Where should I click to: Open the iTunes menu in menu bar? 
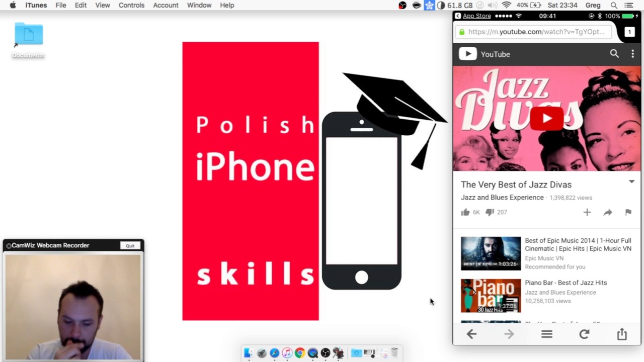(x=36, y=5)
